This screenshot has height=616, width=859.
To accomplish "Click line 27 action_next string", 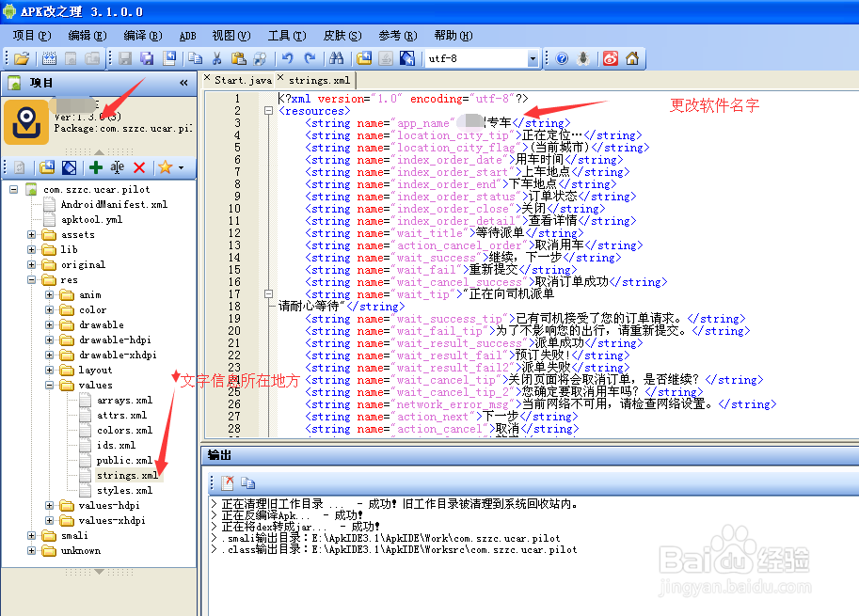I will pos(441,417).
